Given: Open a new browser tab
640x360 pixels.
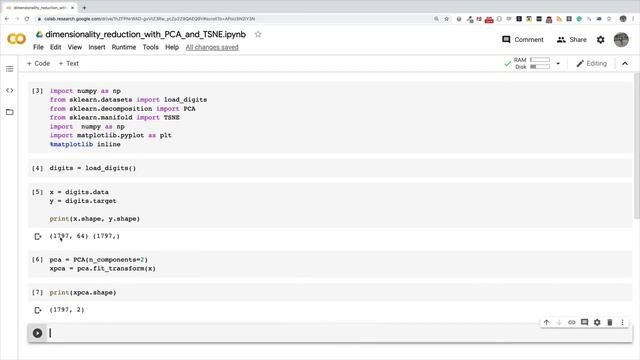Looking at the screenshot, I should pyautogui.click(x=84, y=7).
